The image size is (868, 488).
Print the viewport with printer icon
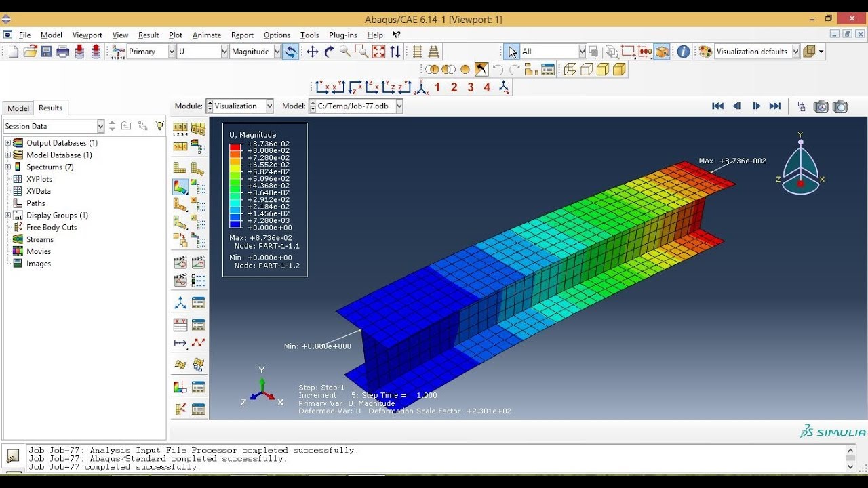(63, 52)
